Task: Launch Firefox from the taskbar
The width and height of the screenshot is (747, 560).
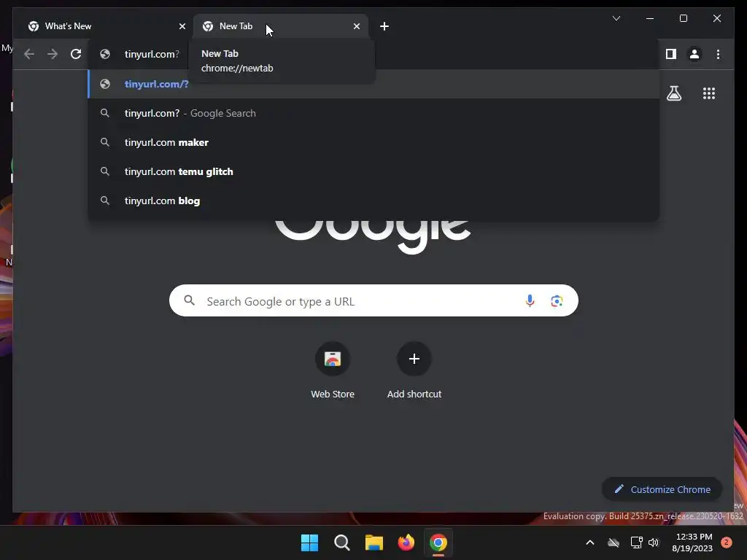Action: (406, 542)
